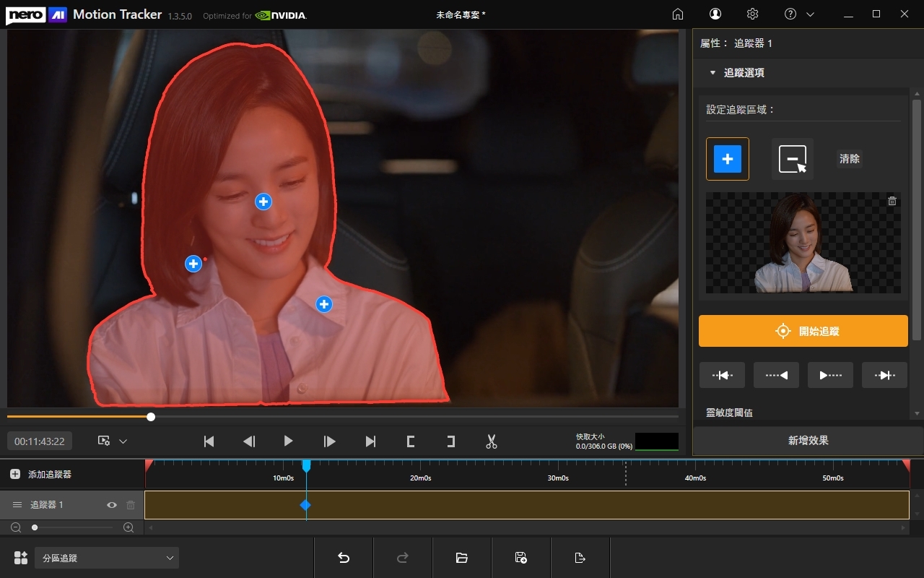Delete 追蹤器 1 track with trash icon
This screenshot has height=578, width=924.
[x=131, y=505]
